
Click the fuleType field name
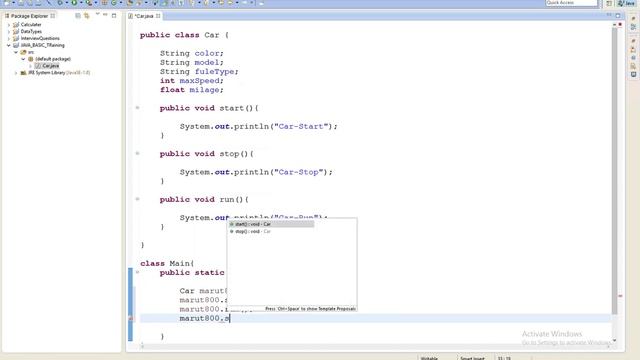pyautogui.click(x=214, y=72)
